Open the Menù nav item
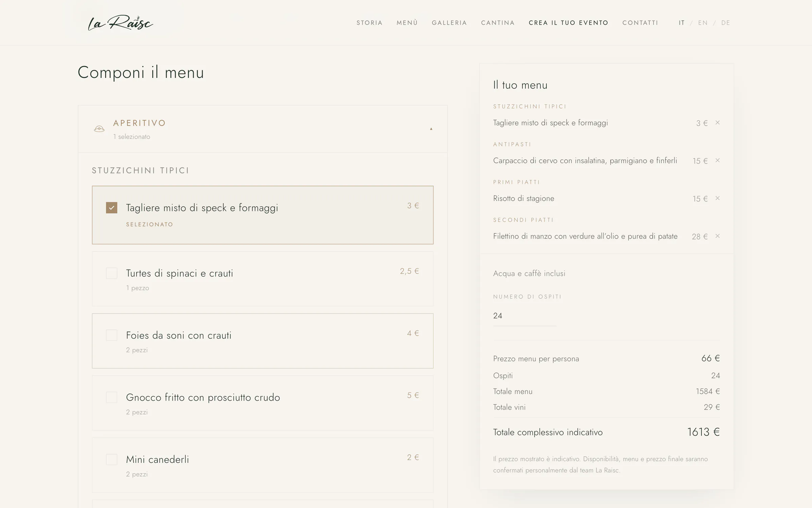The width and height of the screenshot is (812, 508). pyautogui.click(x=407, y=23)
